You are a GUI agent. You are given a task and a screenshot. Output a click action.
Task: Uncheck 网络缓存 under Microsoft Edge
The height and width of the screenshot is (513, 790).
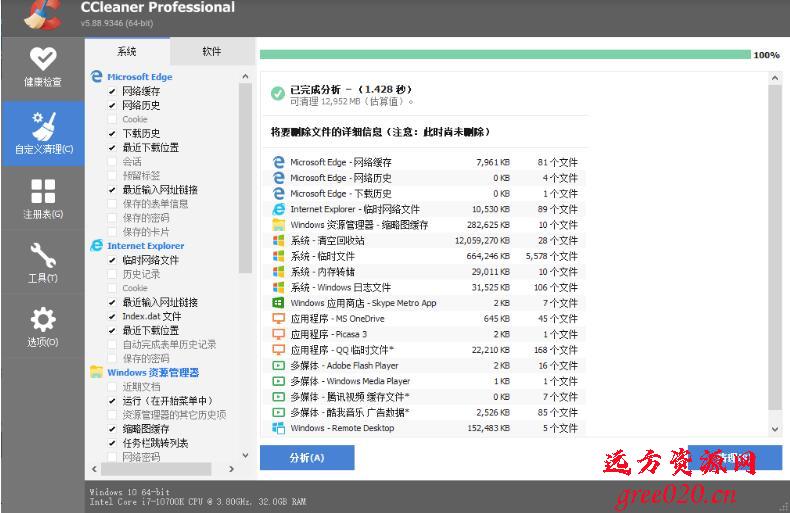[112, 91]
